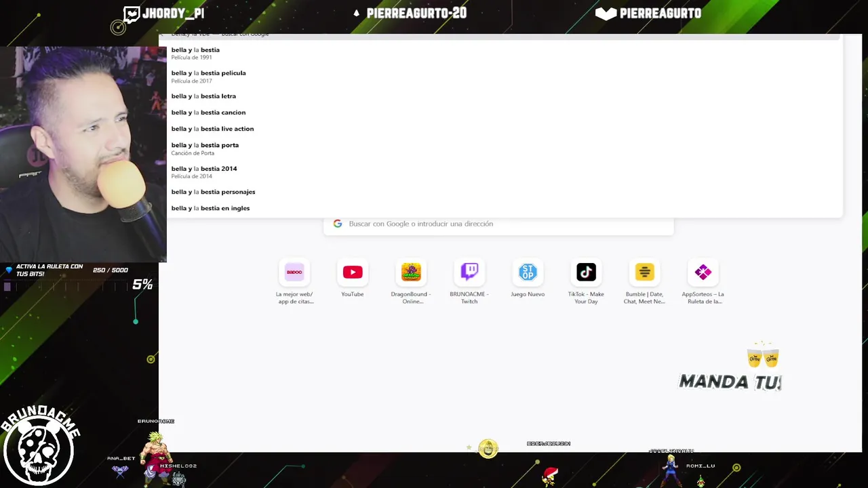Viewport: 868px width, 488px height.
Task: Open the Juego Nuevo STOP shortcut
Action: 528,272
